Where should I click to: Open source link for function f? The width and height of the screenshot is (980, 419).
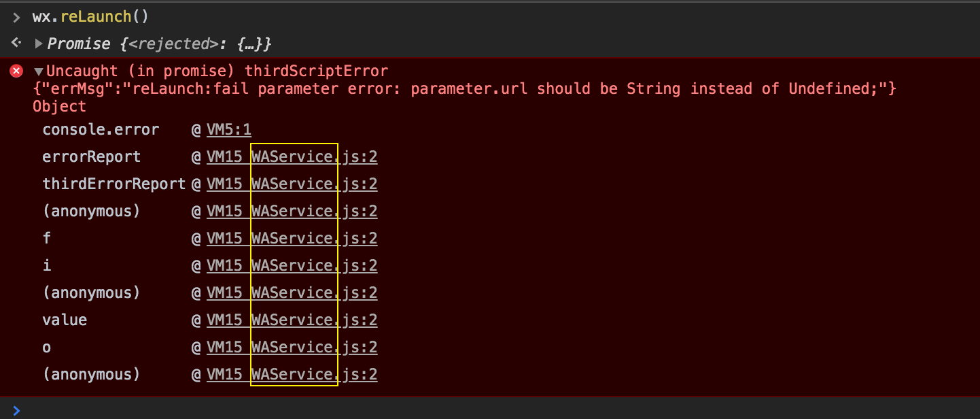click(x=292, y=239)
